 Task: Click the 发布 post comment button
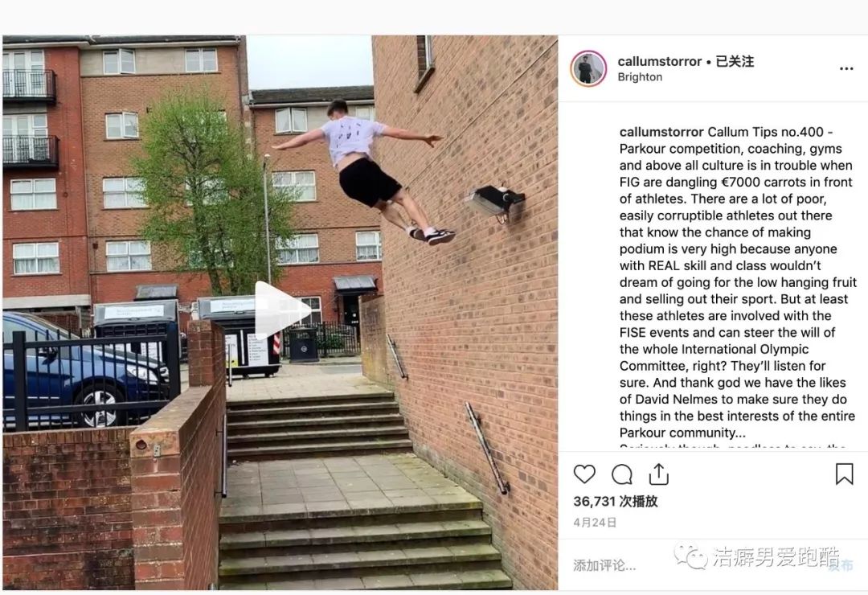coord(841,565)
